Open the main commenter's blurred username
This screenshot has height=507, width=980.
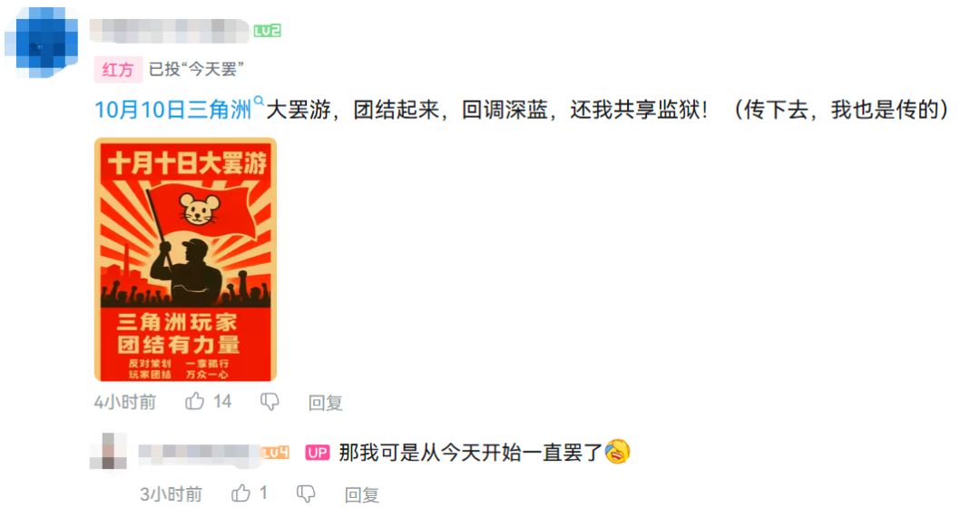click(x=170, y=31)
